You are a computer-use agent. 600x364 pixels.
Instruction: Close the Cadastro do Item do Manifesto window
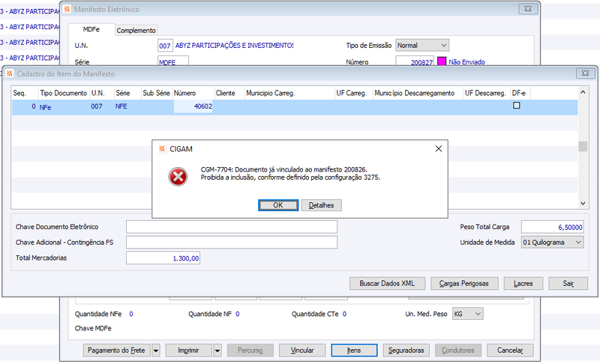586,73
